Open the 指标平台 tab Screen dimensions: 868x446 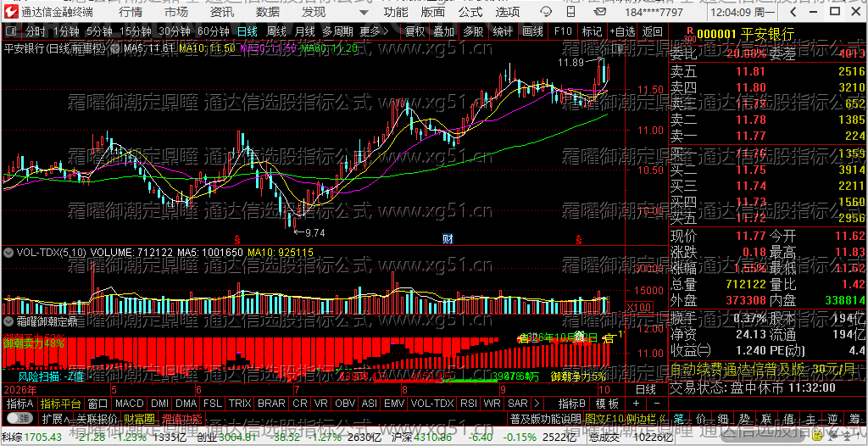[x=61, y=404]
